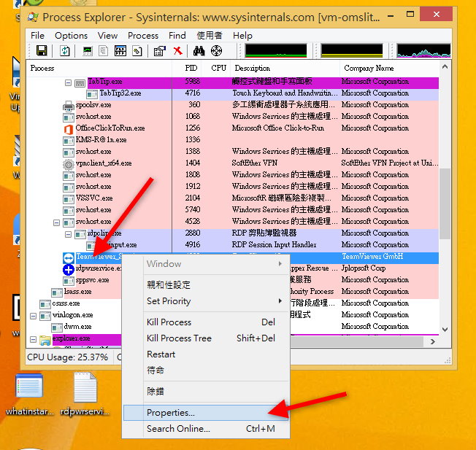The width and height of the screenshot is (476, 450).
Task: Click the PID column header
Action: pos(191,68)
